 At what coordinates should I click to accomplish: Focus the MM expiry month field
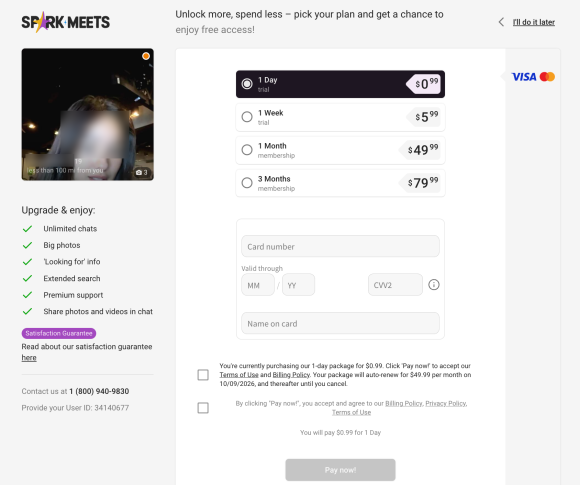(258, 285)
